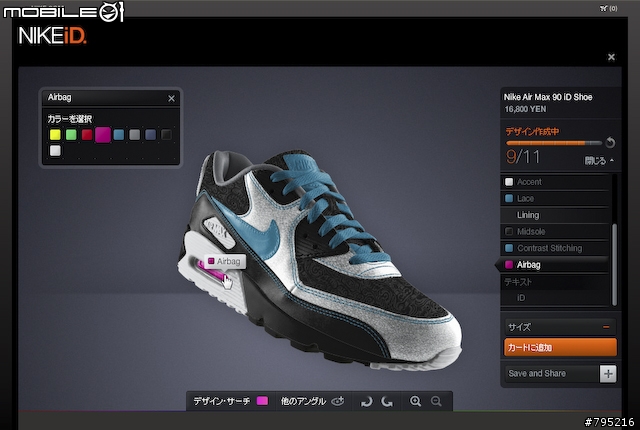Choose the magenta Airbag color swatch

click(103, 135)
